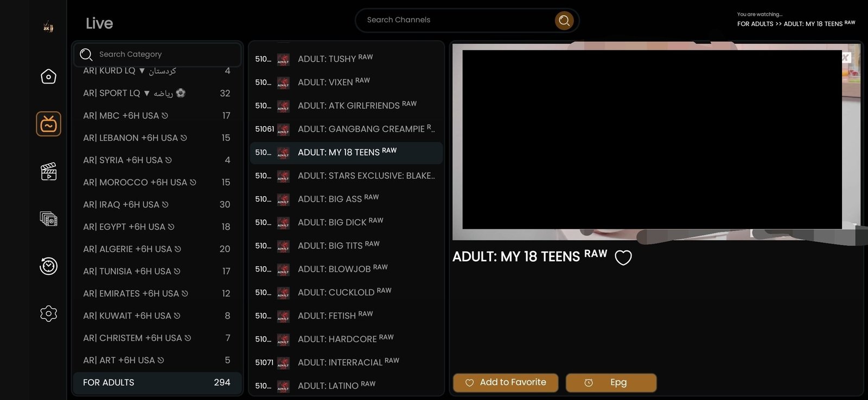Close the video preview with the X
This screenshot has width=868, height=400.
click(x=846, y=57)
